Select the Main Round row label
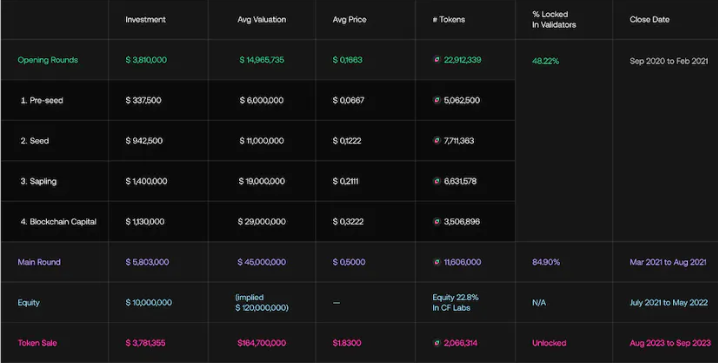Viewport: 718px width, 363px height. (39, 262)
